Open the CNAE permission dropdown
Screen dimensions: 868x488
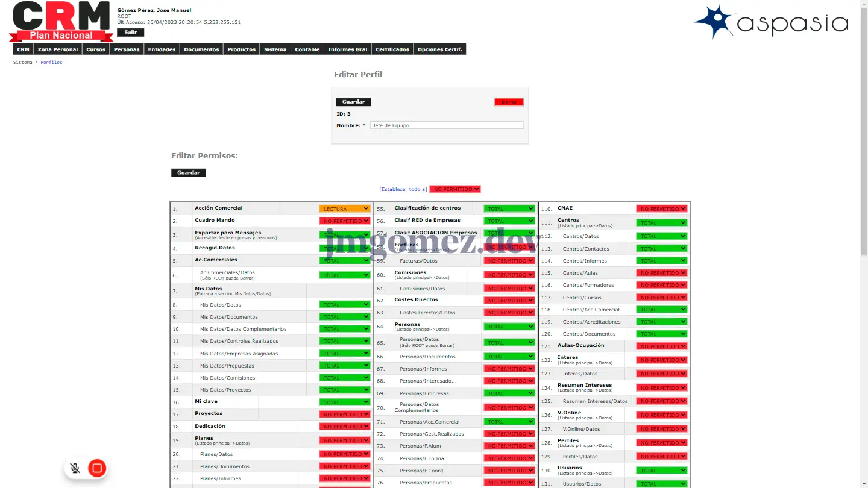pos(661,208)
